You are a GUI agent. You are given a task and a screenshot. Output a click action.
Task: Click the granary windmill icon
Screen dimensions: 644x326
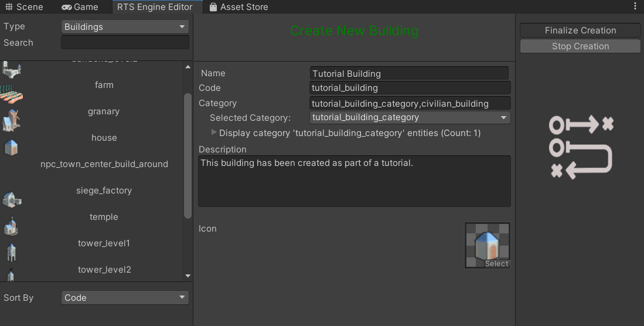pos(11,120)
